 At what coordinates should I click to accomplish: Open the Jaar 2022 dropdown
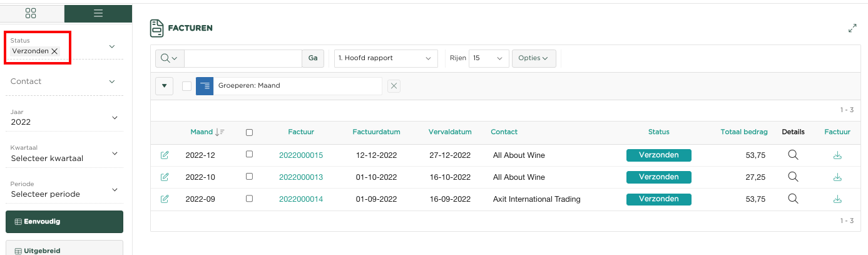tap(115, 118)
